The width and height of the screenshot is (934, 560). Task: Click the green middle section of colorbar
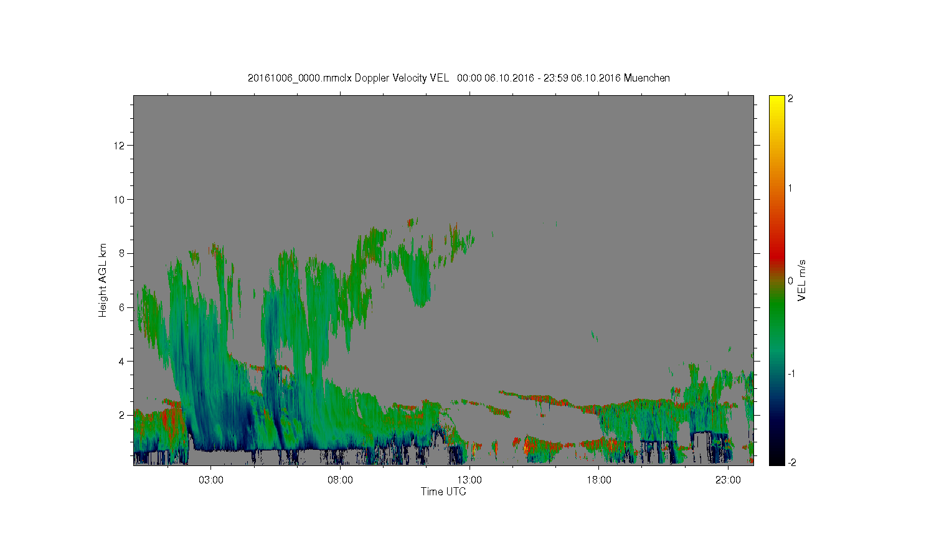pyautogui.click(x=776, y=311)
